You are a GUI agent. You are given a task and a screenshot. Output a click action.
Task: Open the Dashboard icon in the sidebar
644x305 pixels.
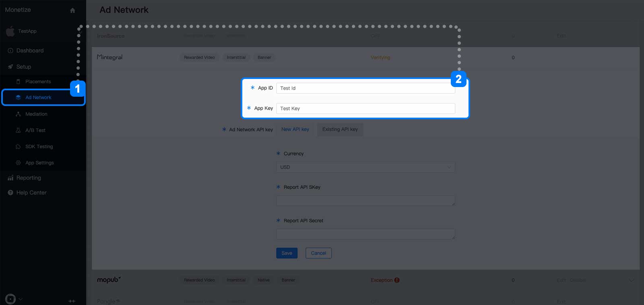coord(10,51)
